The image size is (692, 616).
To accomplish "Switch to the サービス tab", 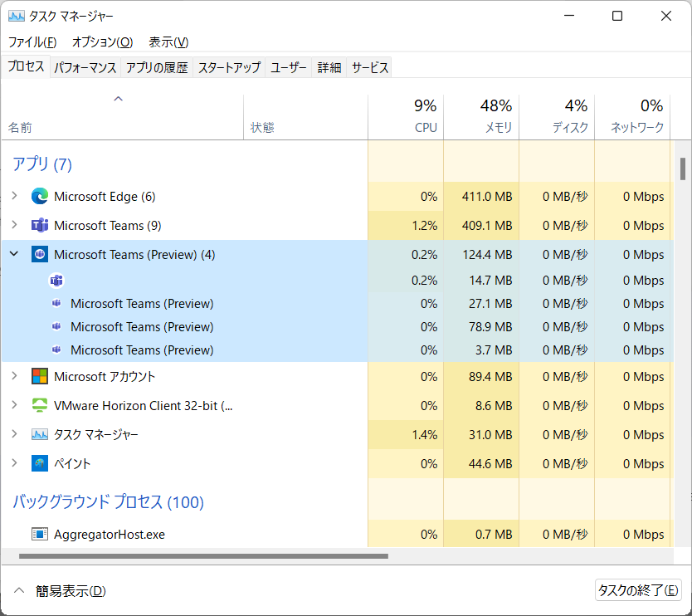I will [x=370, y=67].
